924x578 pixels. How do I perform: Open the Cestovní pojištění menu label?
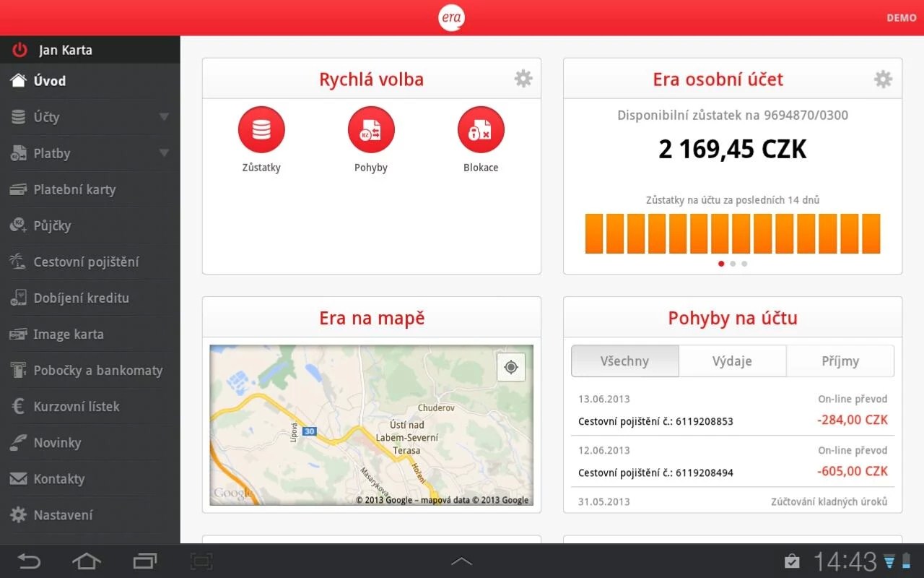(86, 262)
